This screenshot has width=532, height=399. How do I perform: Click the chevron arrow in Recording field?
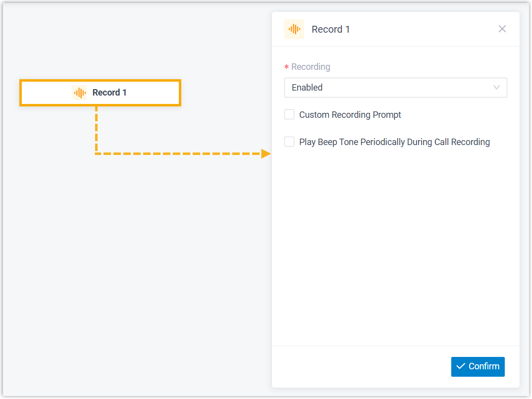pyautogui.click(x=496, y=88)
